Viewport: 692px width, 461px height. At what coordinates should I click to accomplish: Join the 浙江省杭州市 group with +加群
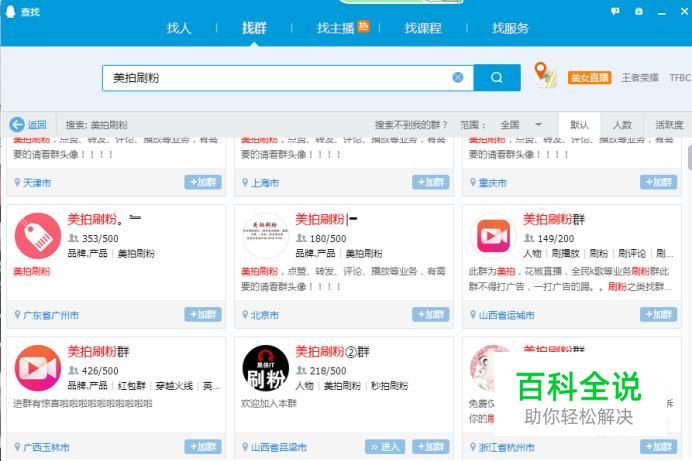pyautogui.click(x=658, y=447)
